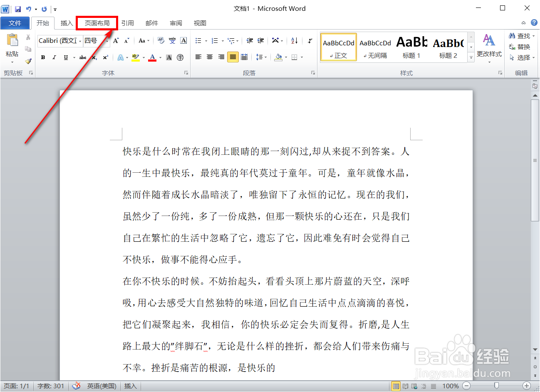Switch to the 视图 View tab
540x392 pixels.
(200, 23)
